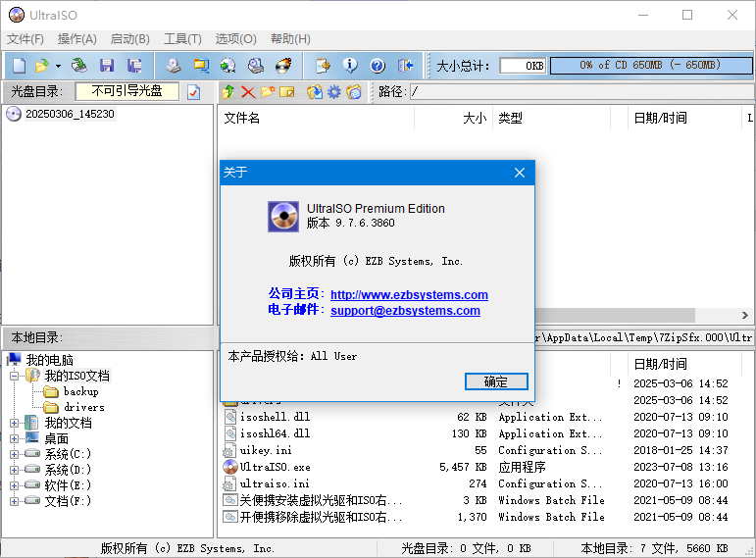Image resolution: width=756 pixels, height=558 pixels.
Task: Open the dropdown arrow beside the Open icon
Action: (58, 66)
